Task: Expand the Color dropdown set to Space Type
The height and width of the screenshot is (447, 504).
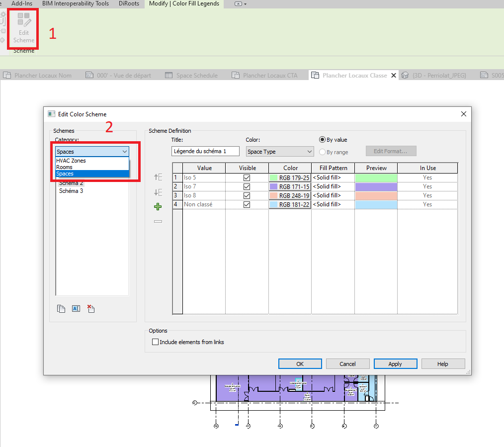Action: (x=280, y=152)
